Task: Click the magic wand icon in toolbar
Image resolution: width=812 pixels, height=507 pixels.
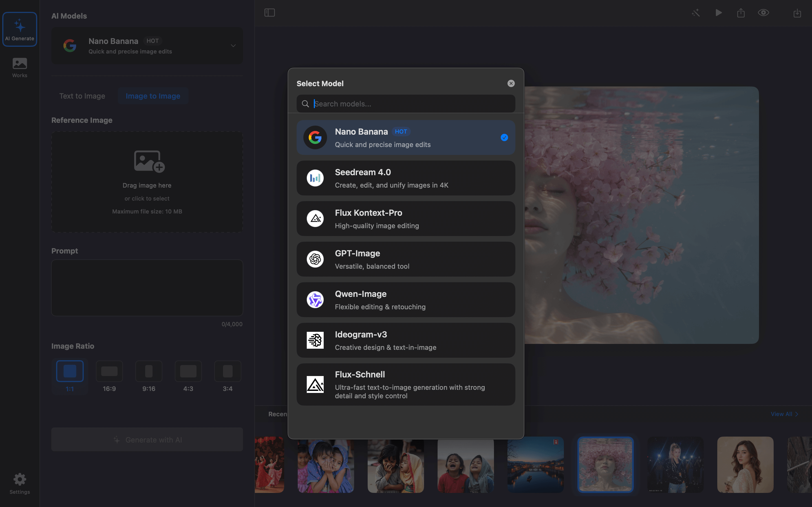Action: (x=696, y=13)
